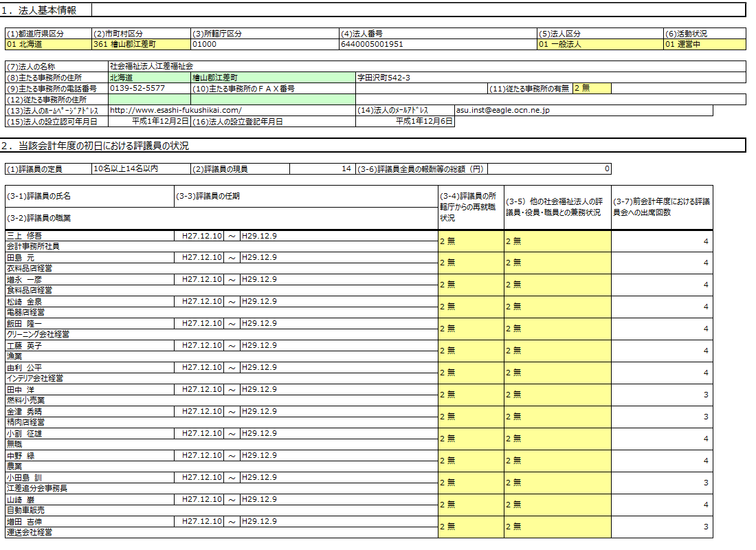Select the councilor name '工藤 英子'
Screen dimensions: 756x550
click(x=89, y=346)
